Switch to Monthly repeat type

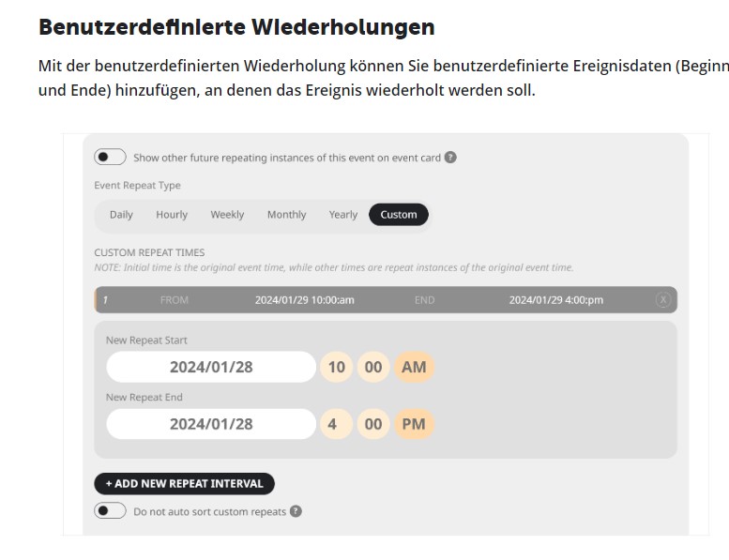point(286,215)
